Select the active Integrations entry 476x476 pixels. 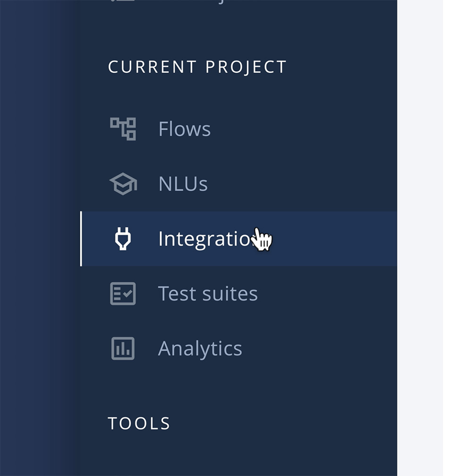pyautogui.click(x=208, y=238)
